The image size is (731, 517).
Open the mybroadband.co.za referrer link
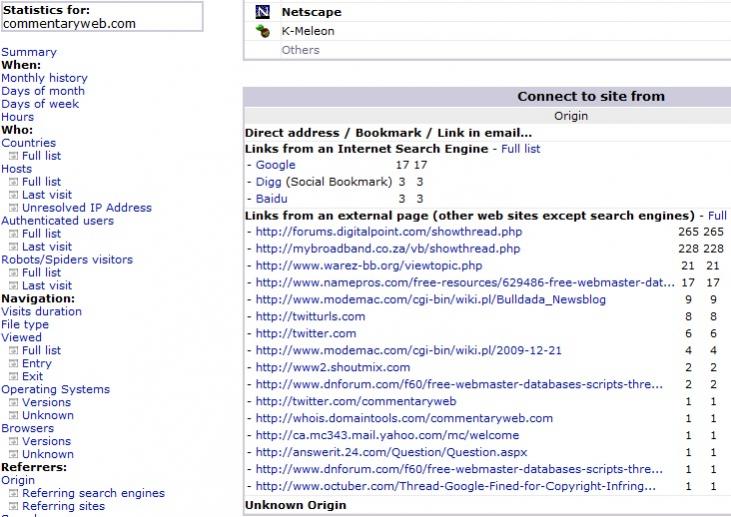point(387,248)
